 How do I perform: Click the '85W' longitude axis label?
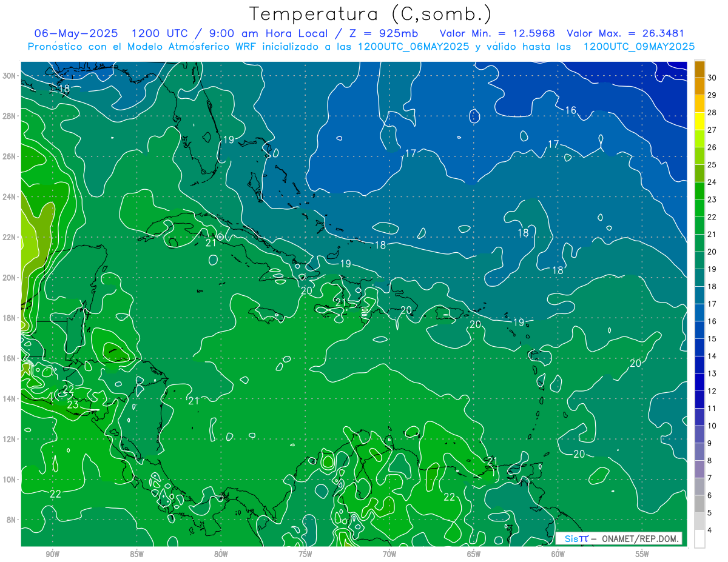click(x=136, y=554)
